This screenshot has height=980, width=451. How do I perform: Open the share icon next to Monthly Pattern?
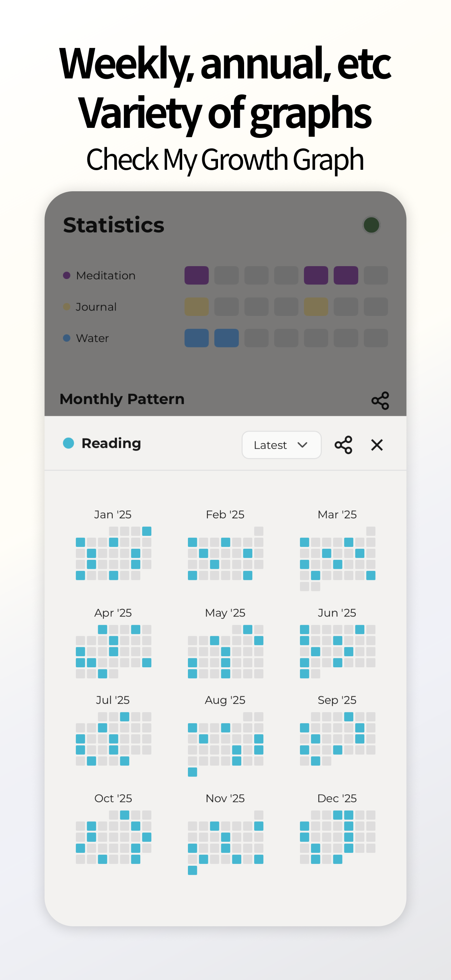380,399
